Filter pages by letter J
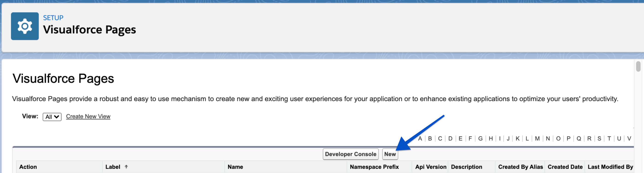644x173 pixels. pos(508,138)
